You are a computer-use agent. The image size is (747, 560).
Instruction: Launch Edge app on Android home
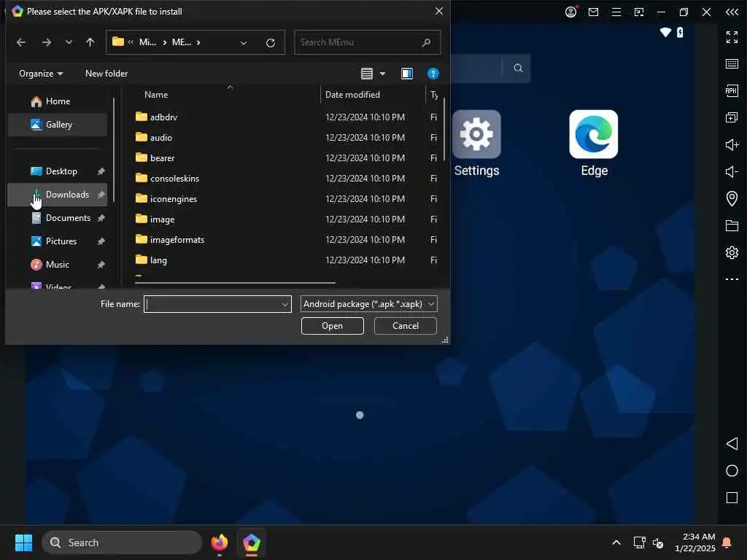click(594, 144)
